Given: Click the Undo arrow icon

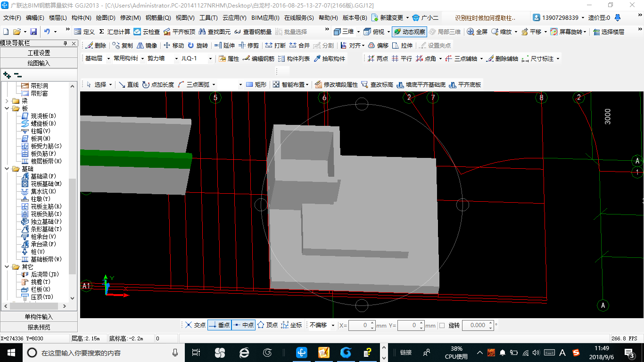Looking at the screenshot, I should pos(47,32).
